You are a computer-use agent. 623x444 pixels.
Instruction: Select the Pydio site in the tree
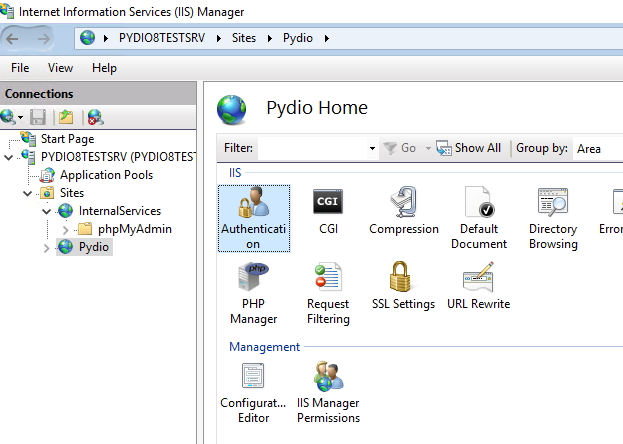(94, 247)
